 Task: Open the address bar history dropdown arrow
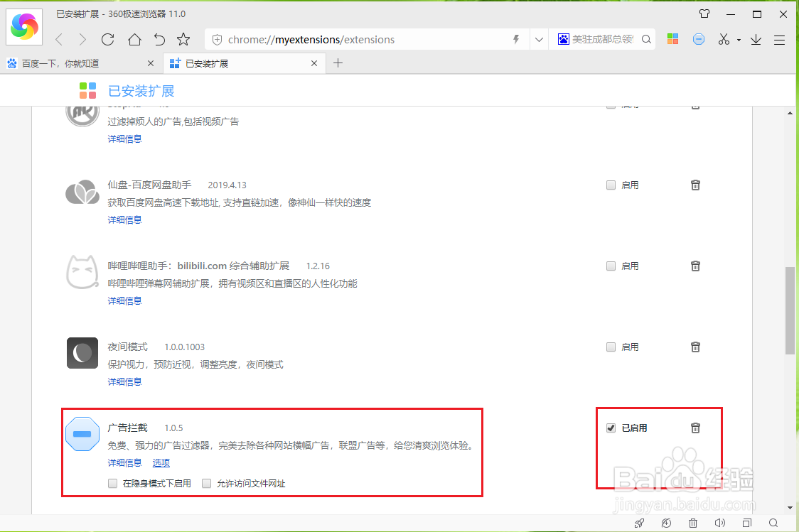click(x=539, y=39)
